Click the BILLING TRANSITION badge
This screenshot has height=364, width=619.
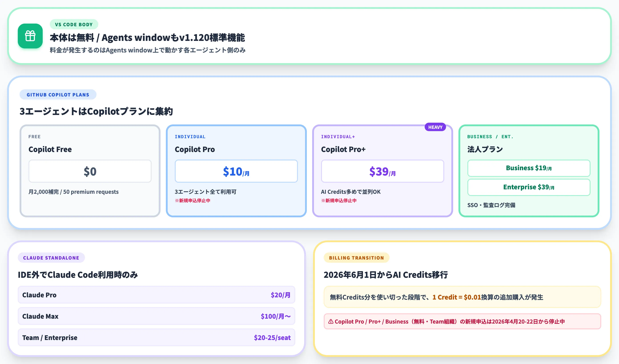[356, 258]
